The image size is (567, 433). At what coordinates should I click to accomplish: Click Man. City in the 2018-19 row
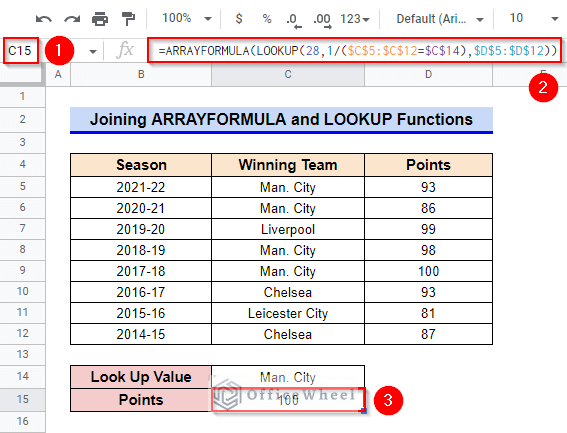pos(288,250)
